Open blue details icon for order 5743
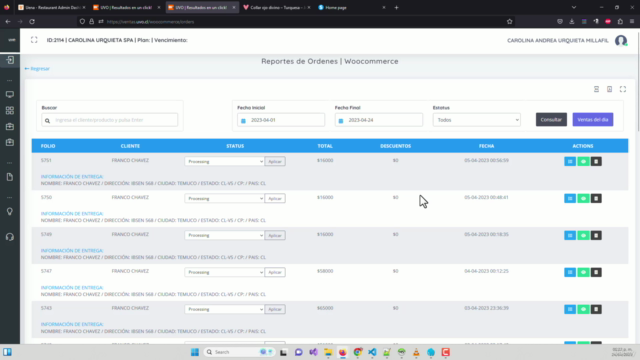 [570, 309]
